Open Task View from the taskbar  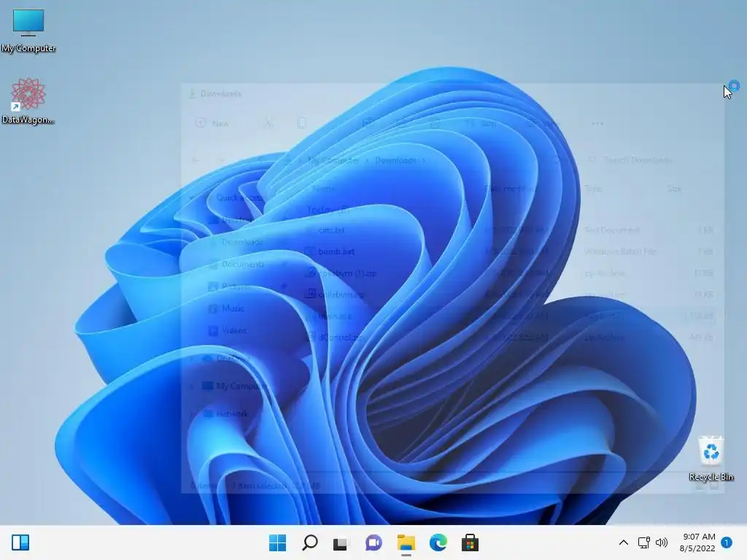click(x=341, y=542)
